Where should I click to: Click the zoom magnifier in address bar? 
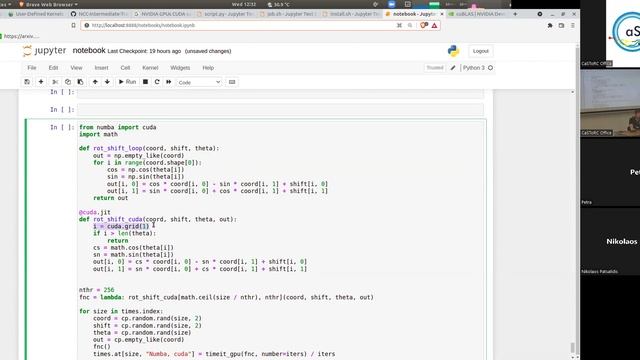point(410,25)
